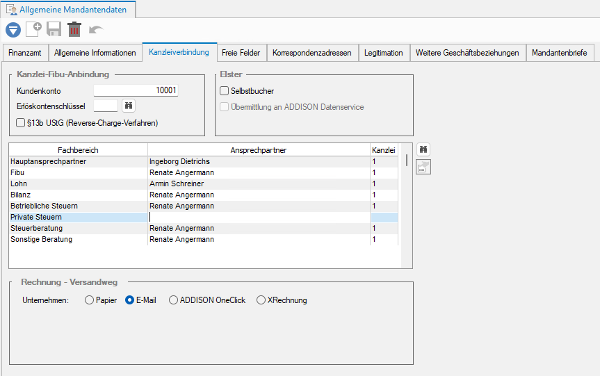The height and width of the screenshot is (376, 600).
Task: Click the table's vertical scrollbar thumb
Action: tap(406, 160)
